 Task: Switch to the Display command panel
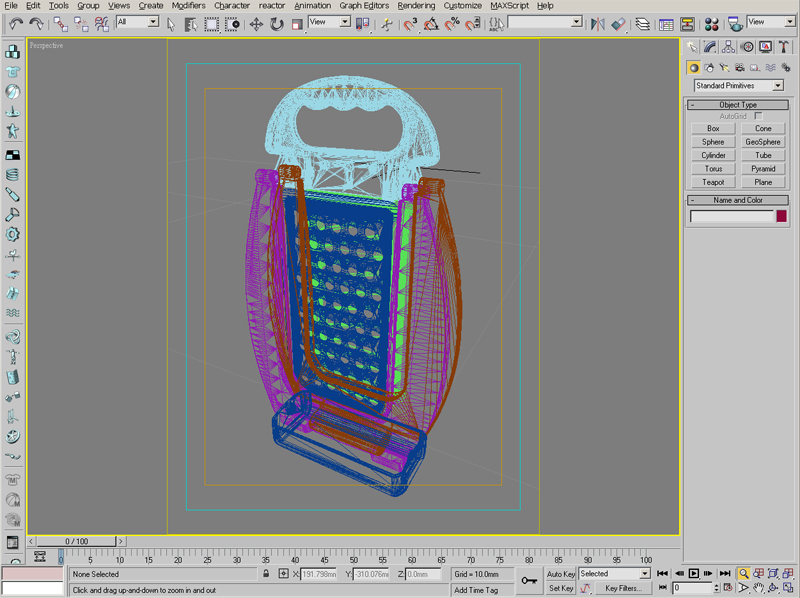tap(766, 47)
